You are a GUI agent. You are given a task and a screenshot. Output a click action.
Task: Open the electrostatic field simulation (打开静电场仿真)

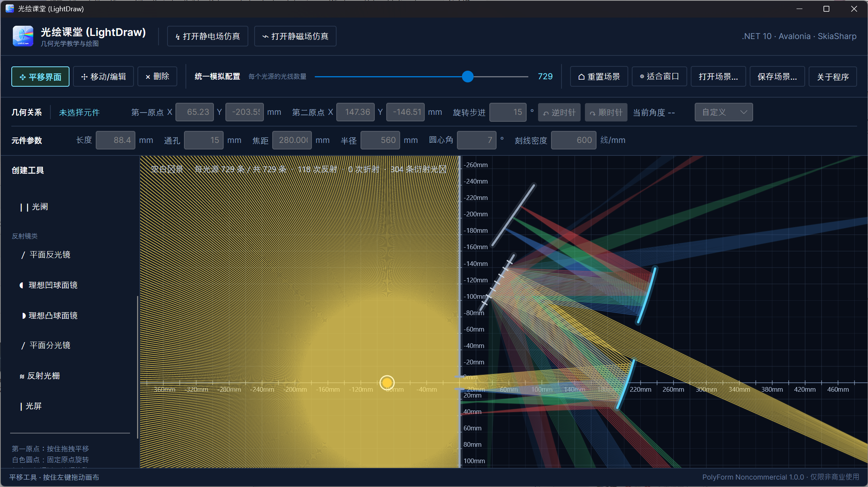point(208,36)
